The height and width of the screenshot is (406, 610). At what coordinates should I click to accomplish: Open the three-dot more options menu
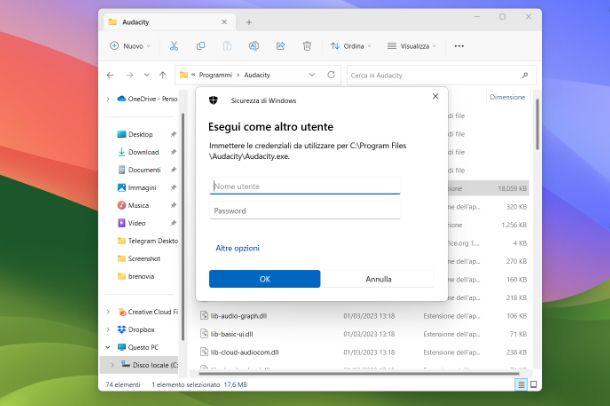pyautogui.click(x=459, y=46)
